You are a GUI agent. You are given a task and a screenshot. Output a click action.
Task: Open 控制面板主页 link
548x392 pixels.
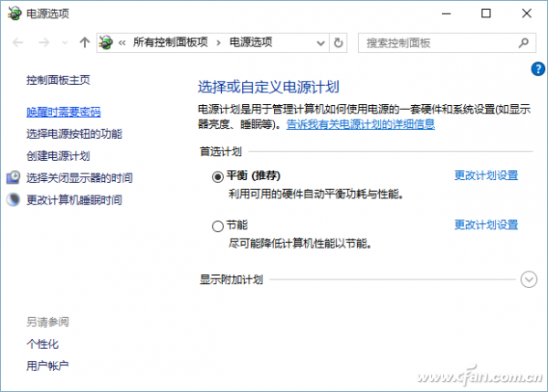[x=58, y=80]
